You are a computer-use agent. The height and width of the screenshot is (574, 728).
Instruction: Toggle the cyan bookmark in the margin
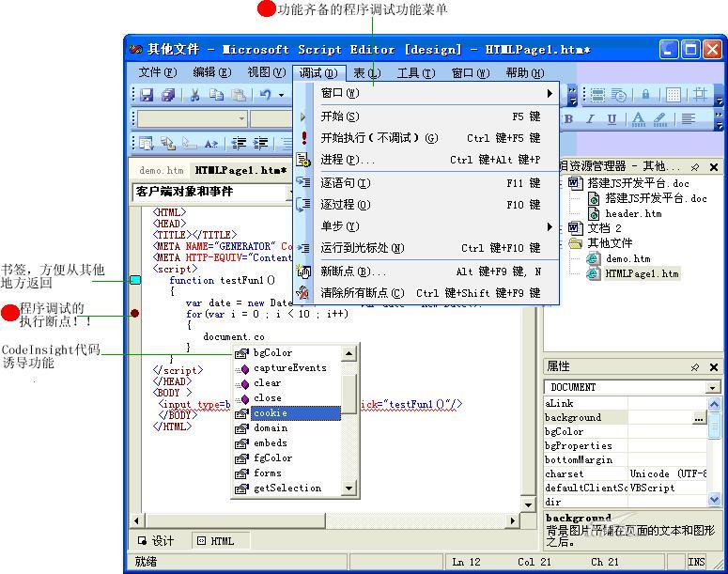point(135,280)
